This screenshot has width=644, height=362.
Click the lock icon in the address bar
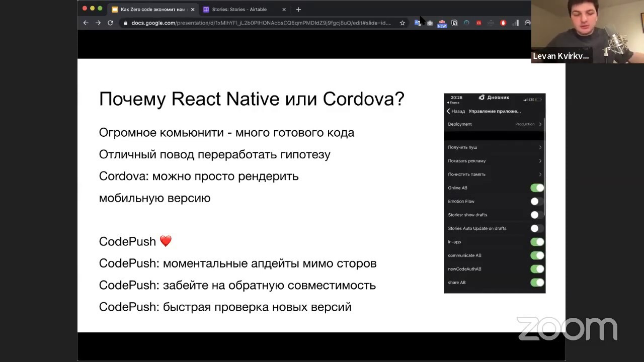pyautogui.click(x=125, y=23)
